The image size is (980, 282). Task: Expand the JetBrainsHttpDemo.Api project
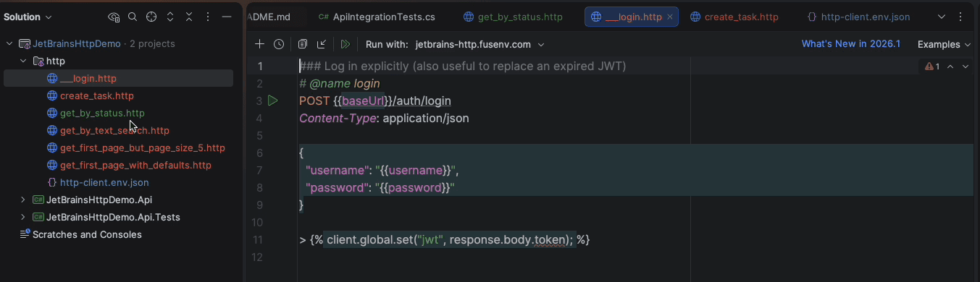[23, 200]
